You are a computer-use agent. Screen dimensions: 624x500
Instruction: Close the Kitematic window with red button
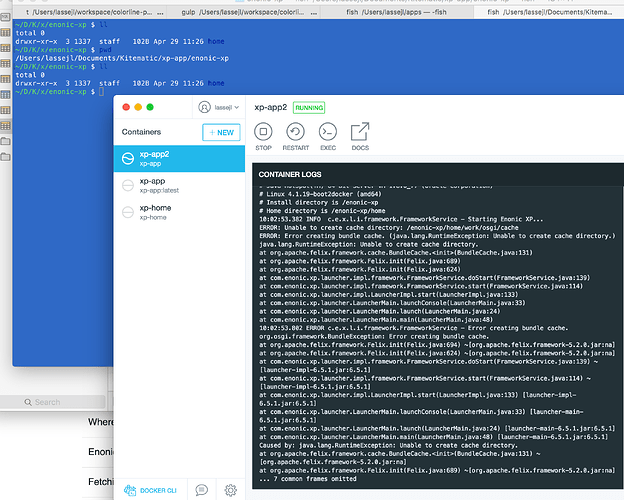click(126, 107)
